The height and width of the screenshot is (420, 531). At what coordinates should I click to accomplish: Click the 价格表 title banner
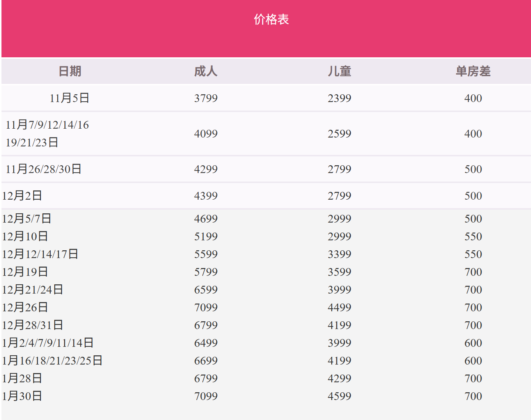tap(271, 20)
